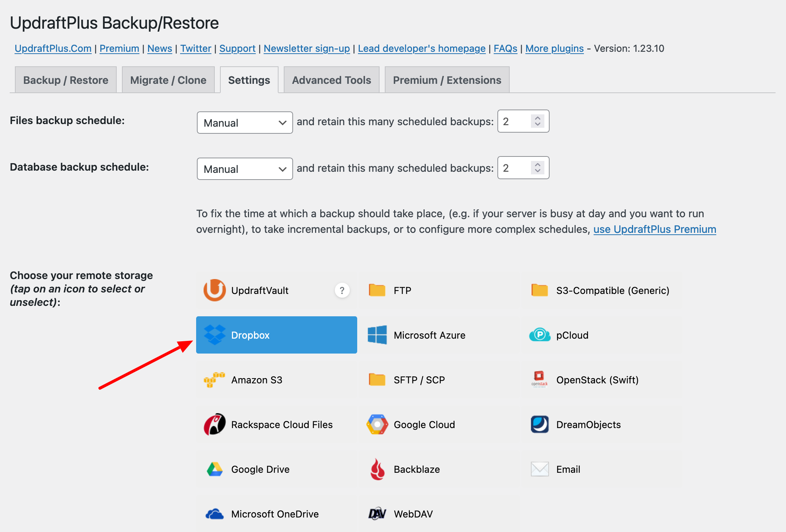Click the Dropbox storage label

point(250,335)
